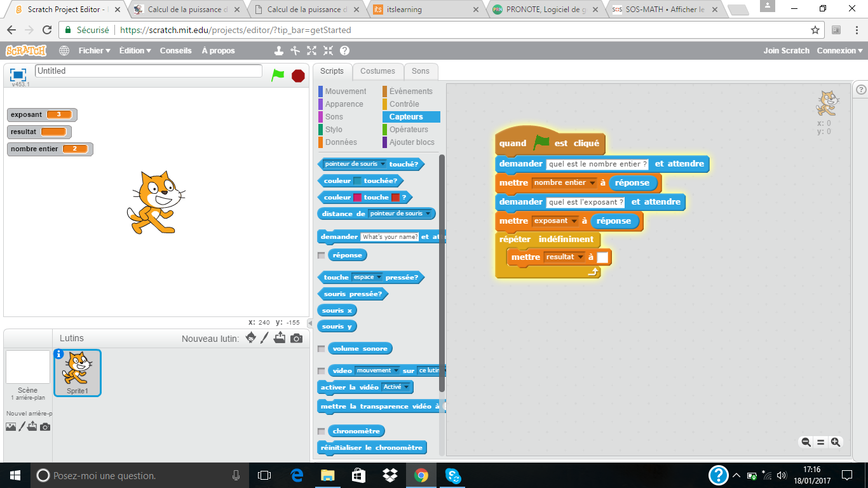The height and width of the screenshot is (488, 868).
Task: Expand the espace key dropdown
Action: [379, 278]
